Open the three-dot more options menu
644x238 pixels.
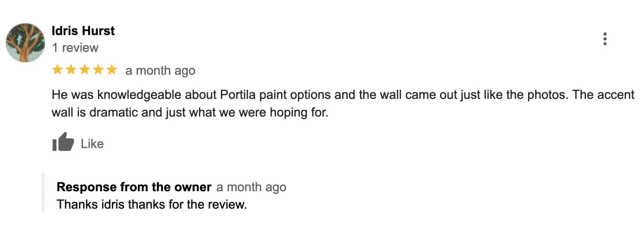coord(605,39)
